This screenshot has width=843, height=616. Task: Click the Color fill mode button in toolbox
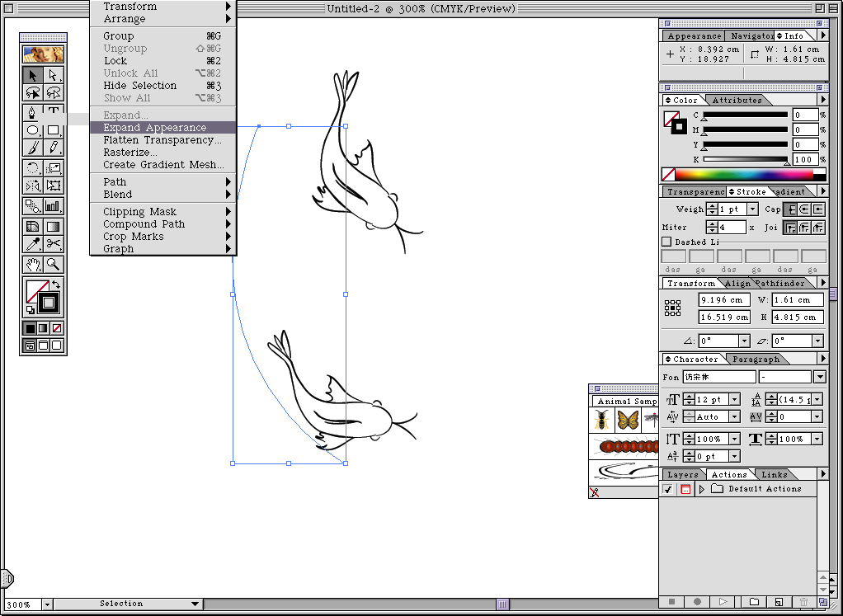tap(30, 328)
